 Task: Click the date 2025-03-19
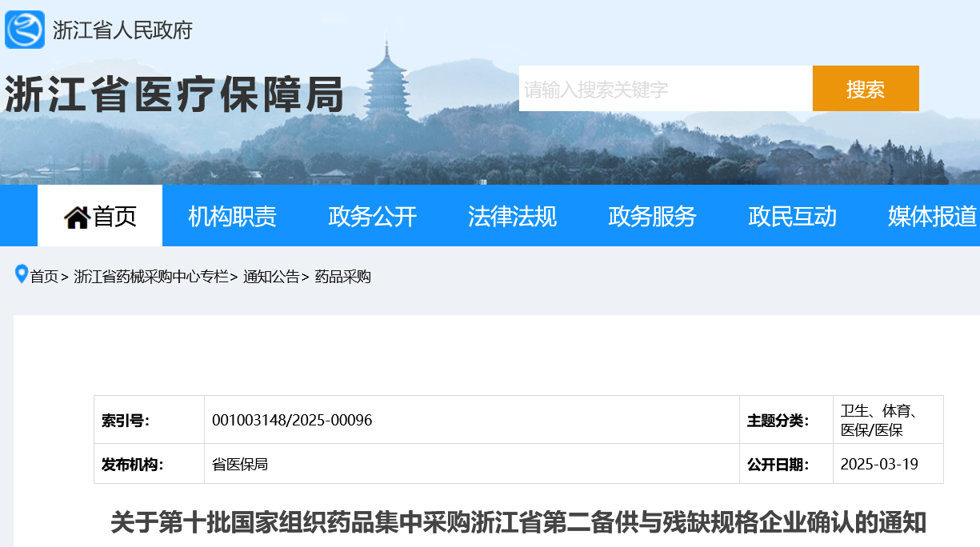[x=879, y=464]
